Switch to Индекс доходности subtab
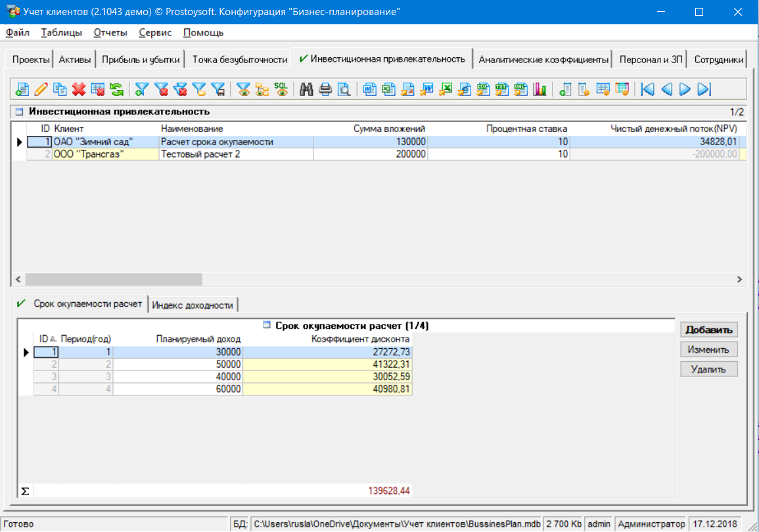Viewport: 759px width, 532px height. pyautogui.click(x=193, y=305)
